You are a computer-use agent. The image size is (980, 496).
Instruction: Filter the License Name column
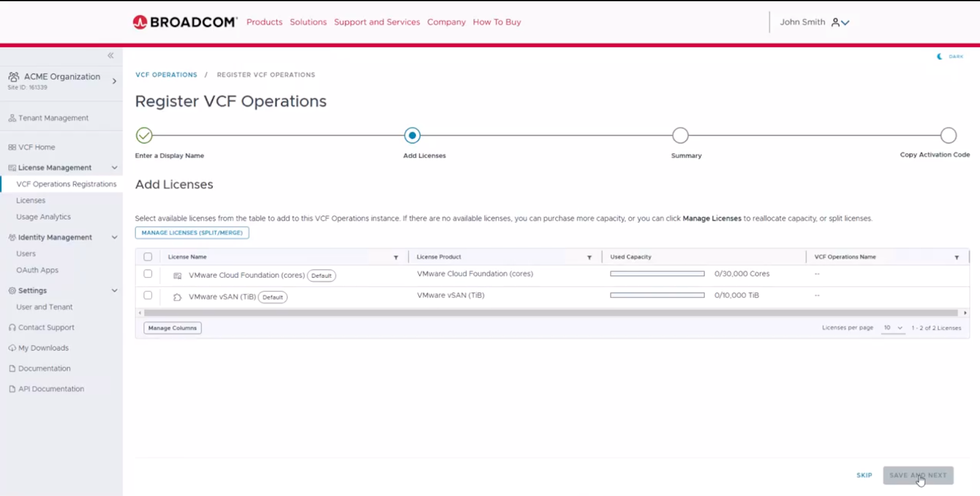(x=396, y=258)
